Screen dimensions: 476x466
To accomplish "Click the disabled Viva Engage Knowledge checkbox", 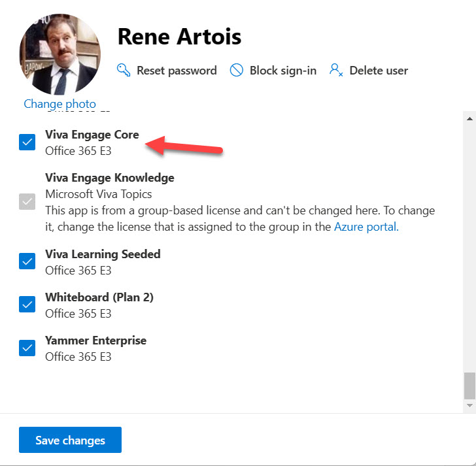I will tap(27, 202).
